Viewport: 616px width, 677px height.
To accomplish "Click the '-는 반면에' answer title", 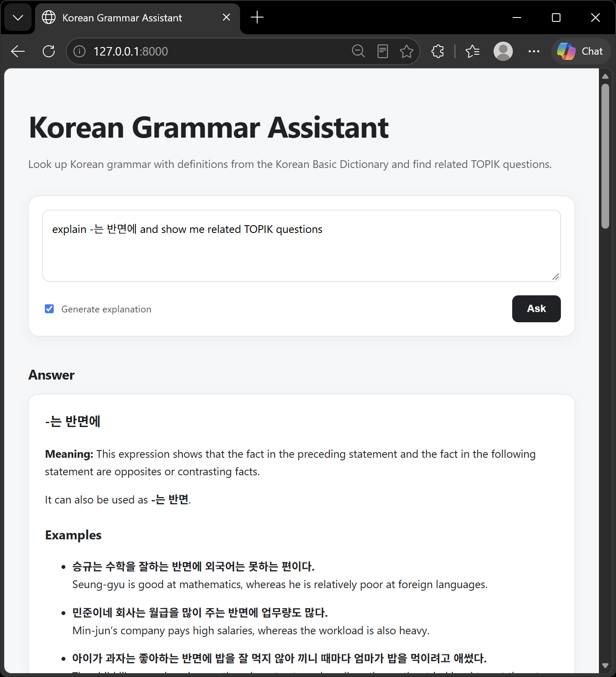I will tap(73, 421).
